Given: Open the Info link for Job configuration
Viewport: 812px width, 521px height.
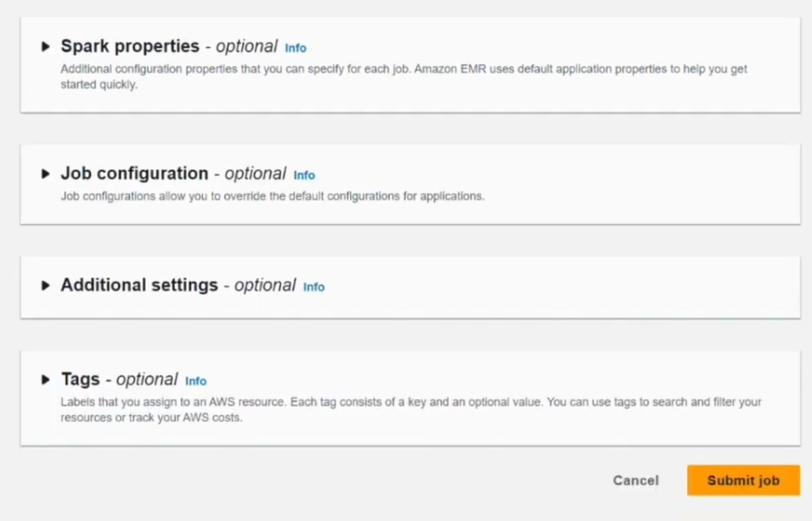Looking at the screenshot, I should tap(304, 174).
